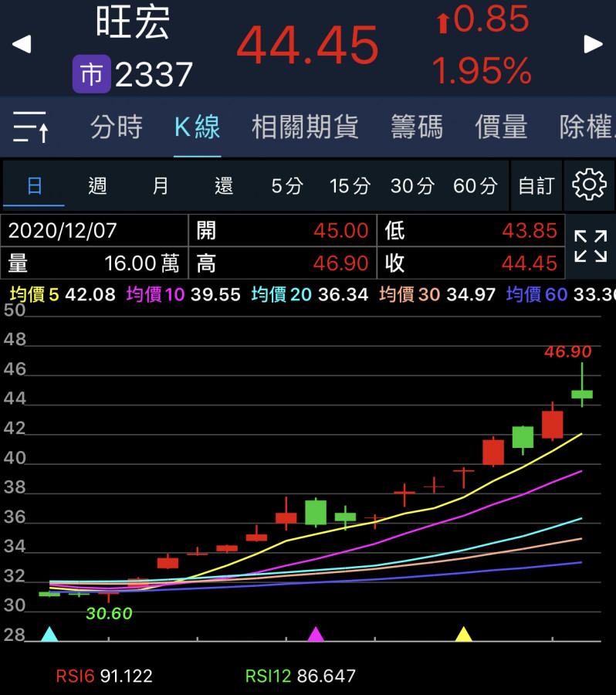616x695 pixels.
Task: Go to previous stock with left arrow
Action: [x=22, y=44]
